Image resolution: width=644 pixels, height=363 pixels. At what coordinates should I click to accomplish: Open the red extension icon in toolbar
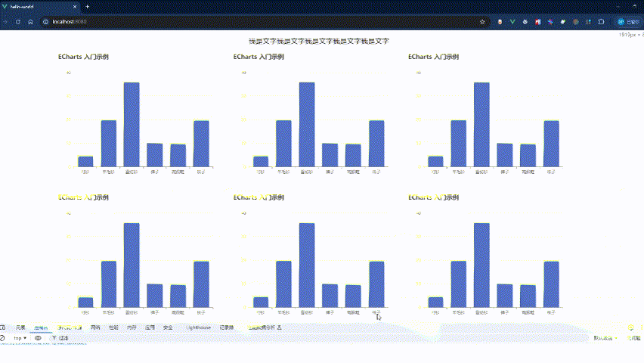(x=537, y=22)
